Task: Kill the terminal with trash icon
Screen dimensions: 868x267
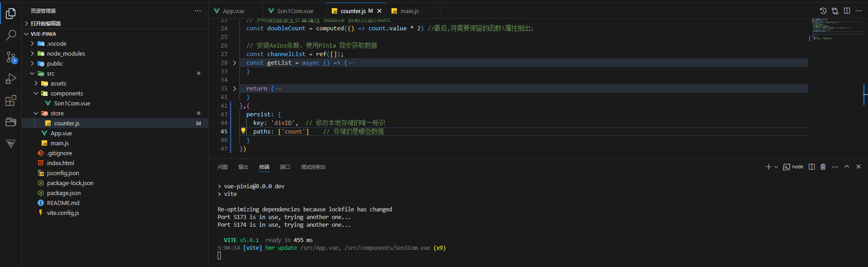Action: tap(823, 167)
